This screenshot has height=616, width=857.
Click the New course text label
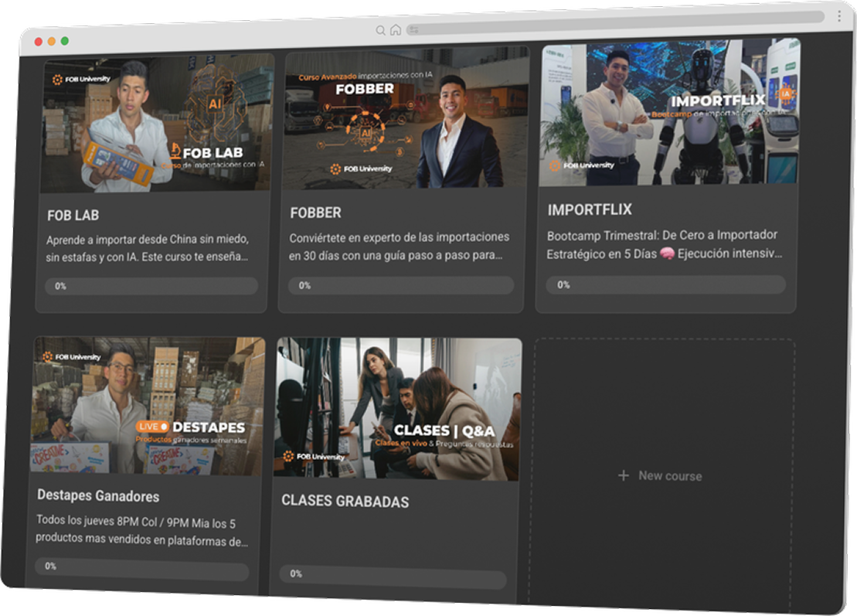670,476
